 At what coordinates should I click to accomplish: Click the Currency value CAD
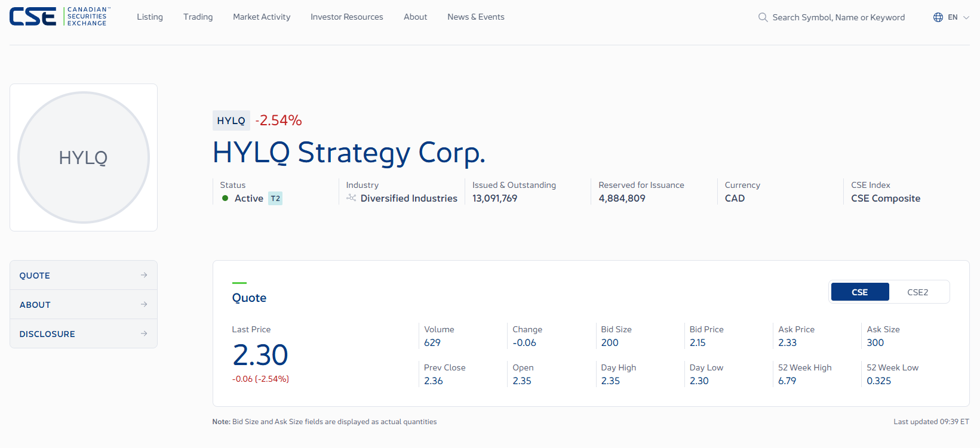coord(735,198)
